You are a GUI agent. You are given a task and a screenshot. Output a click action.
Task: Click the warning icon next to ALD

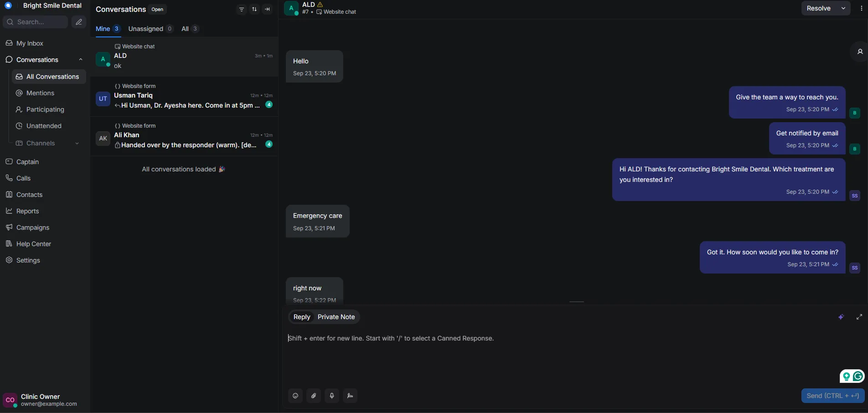[320, 5]
